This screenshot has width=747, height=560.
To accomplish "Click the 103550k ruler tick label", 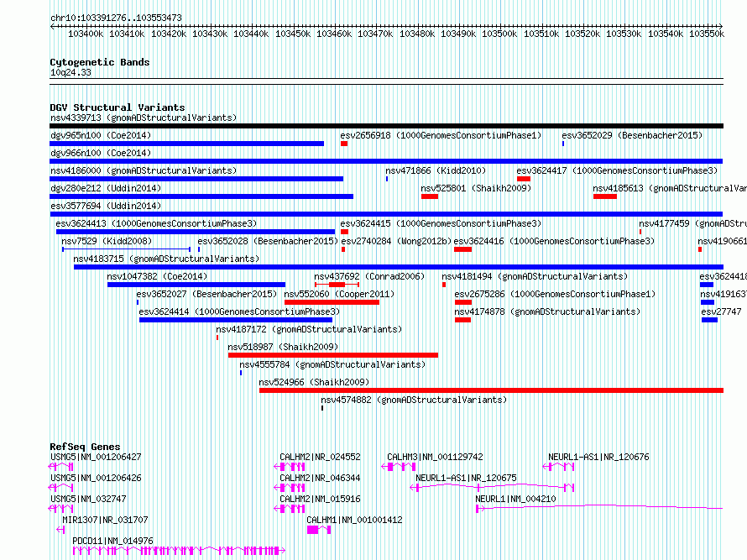I will 707,34.
